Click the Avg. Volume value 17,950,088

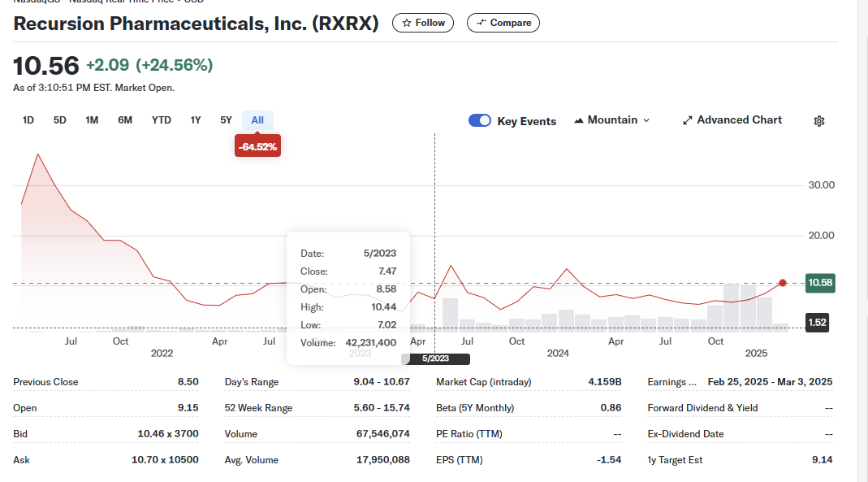click(x=383, y=460)
